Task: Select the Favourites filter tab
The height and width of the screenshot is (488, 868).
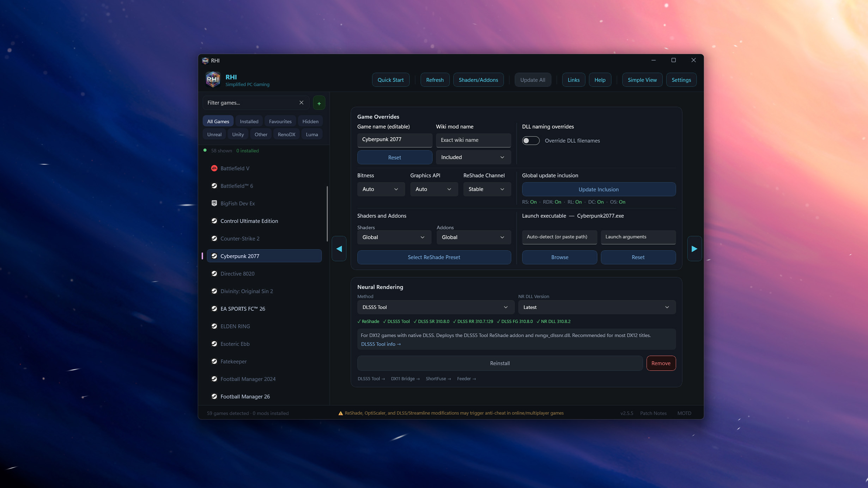Action: click(x=280, y=121)
